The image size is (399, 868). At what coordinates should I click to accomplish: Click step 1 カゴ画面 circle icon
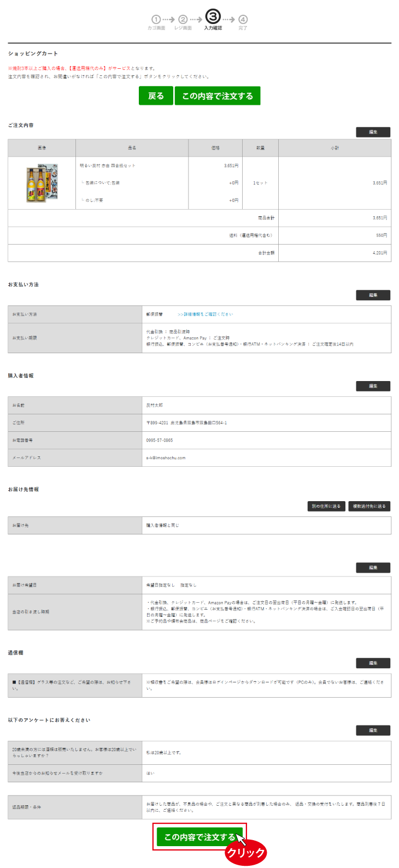click(x=156, y=20)
